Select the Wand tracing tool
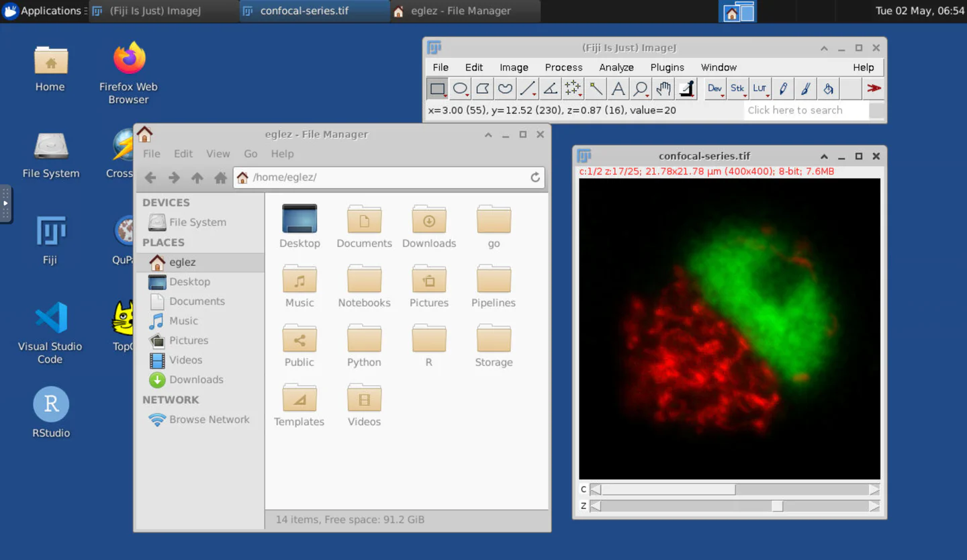Screen dimensions: 967x560 pos(596,89)
